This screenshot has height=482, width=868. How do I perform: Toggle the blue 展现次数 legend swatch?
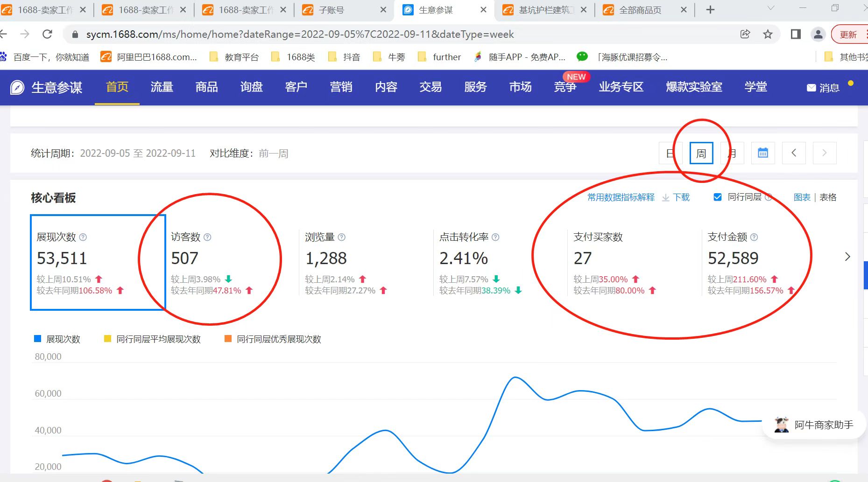pyautogui.click(x=38, y=339)
